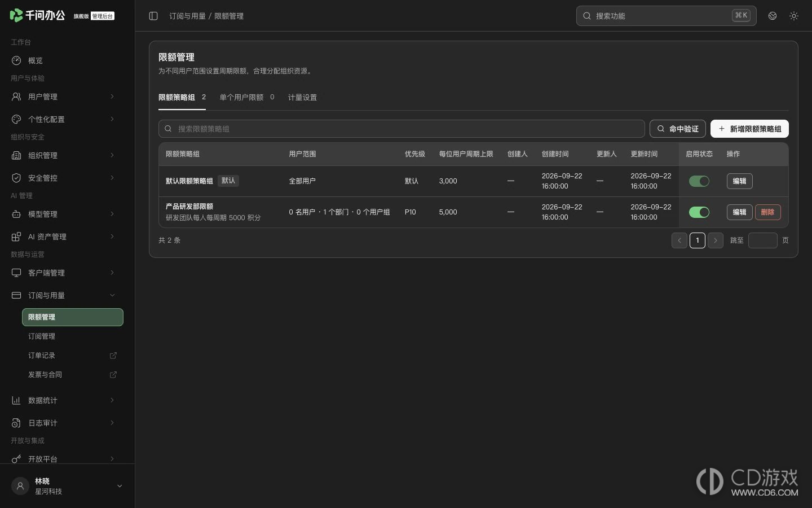Image resolution: width=812 pixels, height=508 pixels.
Task: Click the 日志审计 file search icon
Action: pyautogui.click(x=16, y=423)
